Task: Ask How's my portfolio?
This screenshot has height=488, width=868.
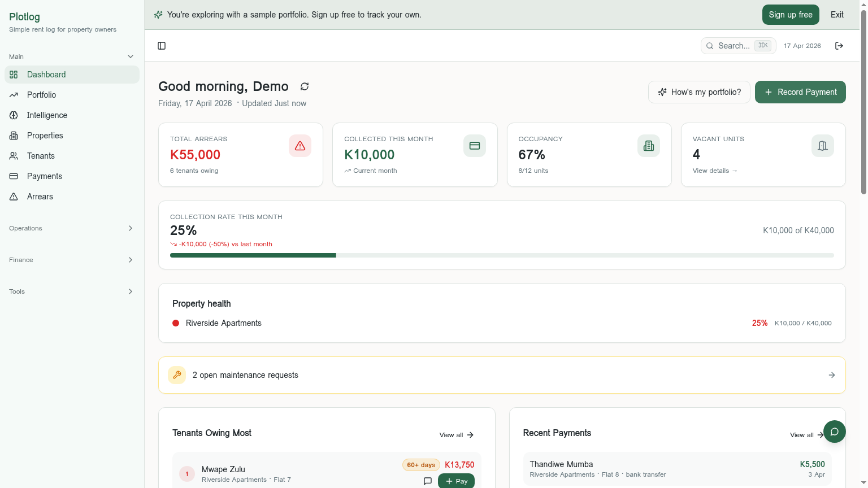Action: tap(699, 92)
